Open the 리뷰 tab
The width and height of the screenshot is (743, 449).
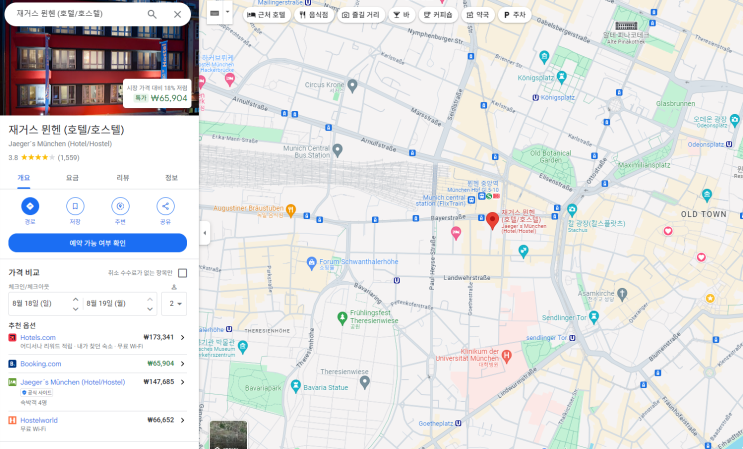123,178
